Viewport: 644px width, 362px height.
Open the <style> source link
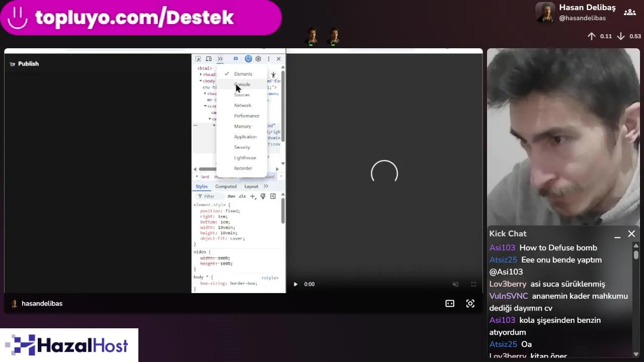(x=270, y=278)
